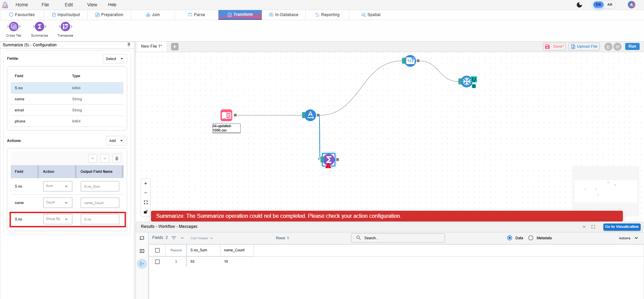The image size is (644, 299).
Task: Click the CSV input node on the canvas
Action: [x=227, y=115]
